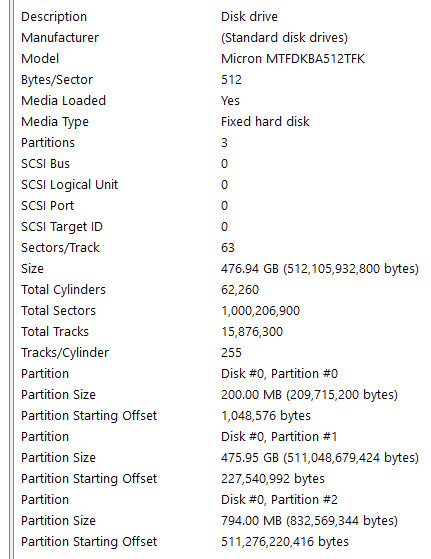Select the Description row labeled Disk drive
Image resolution: width=431 pixels, height=559 pixels.
click(x=222, y=17)
